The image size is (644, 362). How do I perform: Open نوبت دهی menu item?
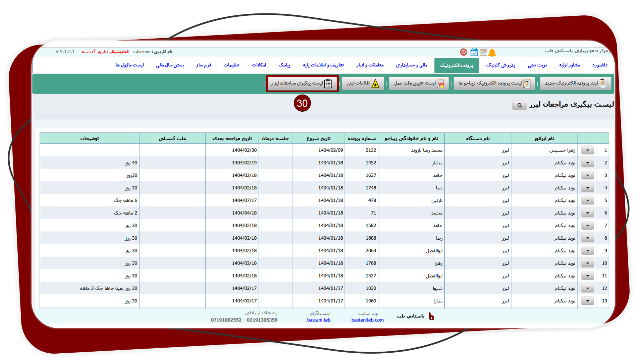pyautogui.click(x=537, y=65)
